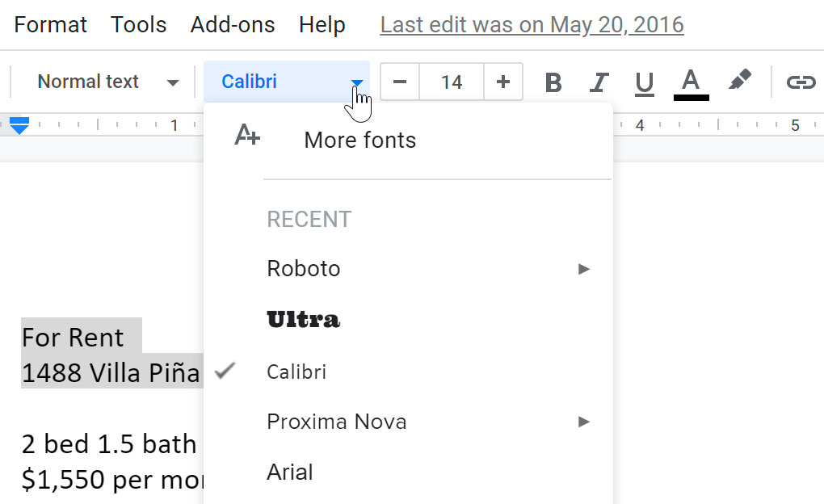The image size is (824, 504).
Task: Click the font family dropdown arrow
Action: (357, 82)
